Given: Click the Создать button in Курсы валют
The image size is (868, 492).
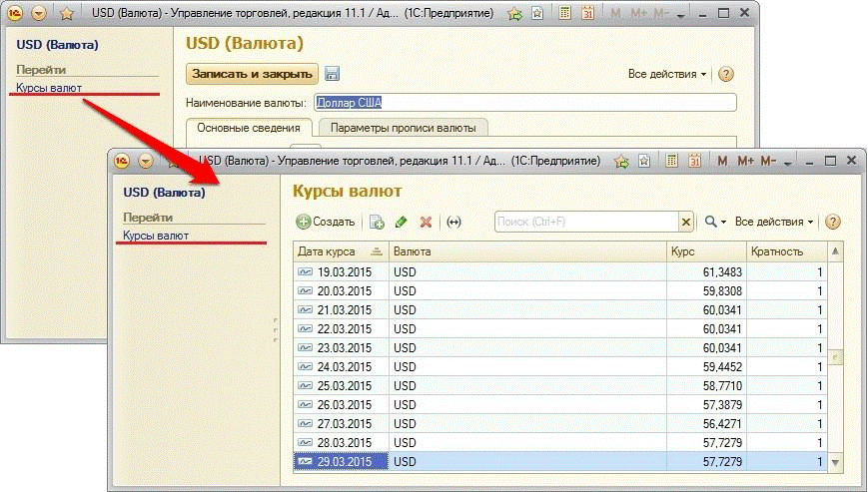Looking at the screenshot, I should pos(326,222).
